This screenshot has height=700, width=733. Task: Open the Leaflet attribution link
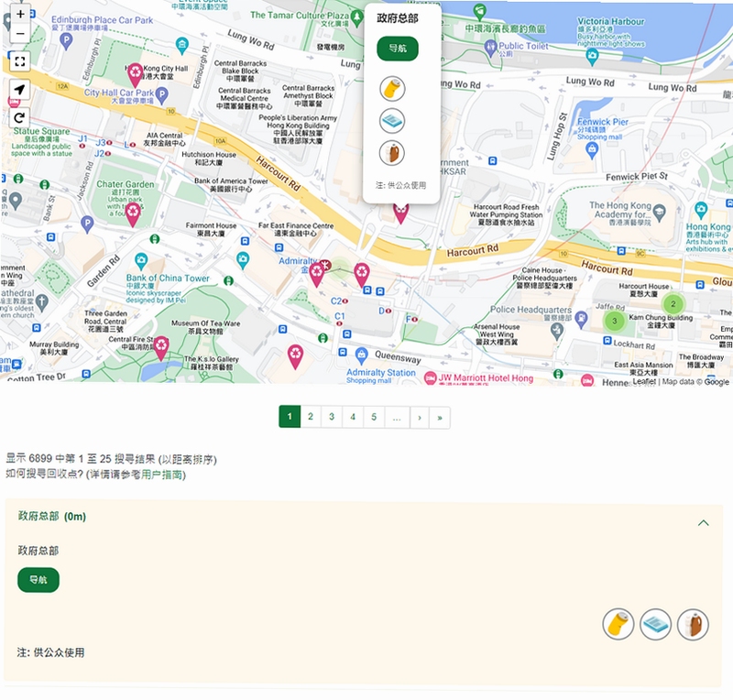644,381
